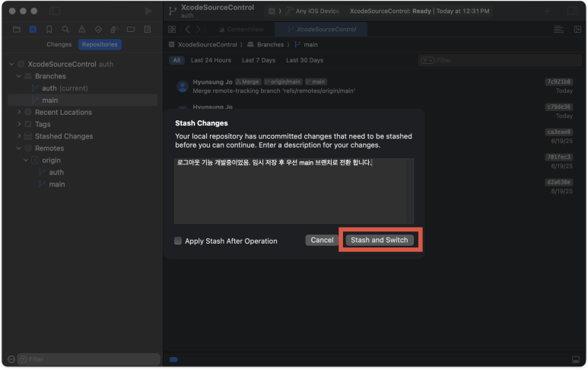Click the blue indicator in the bottom bar
Image resolution: width=588 pixels, height=370 pixels.
coord(173,359)
